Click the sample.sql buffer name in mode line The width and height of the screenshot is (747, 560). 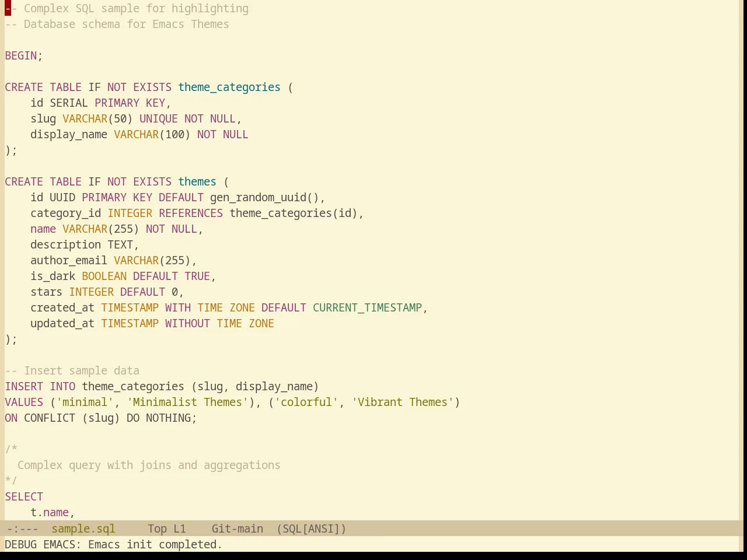tap(83, 528)
